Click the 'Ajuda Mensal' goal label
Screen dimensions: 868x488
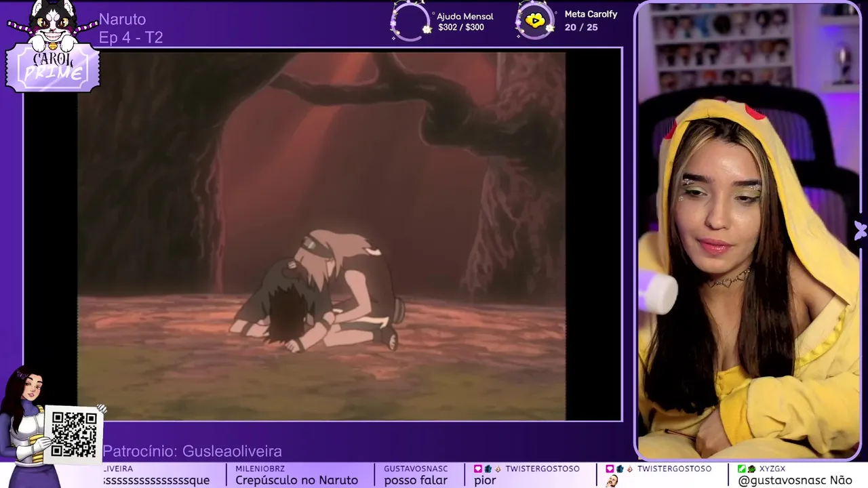(465, 16)
